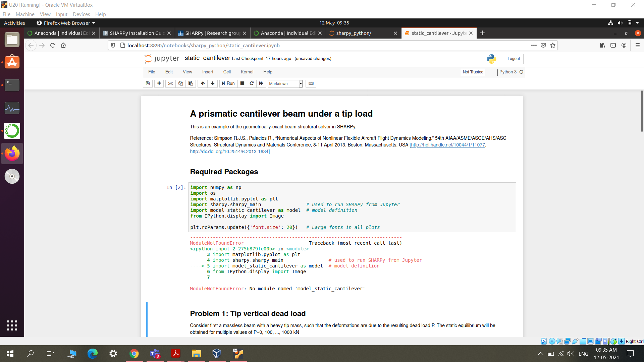
Task: Open Firefox hamburger menu
Action: coord(638,45)
